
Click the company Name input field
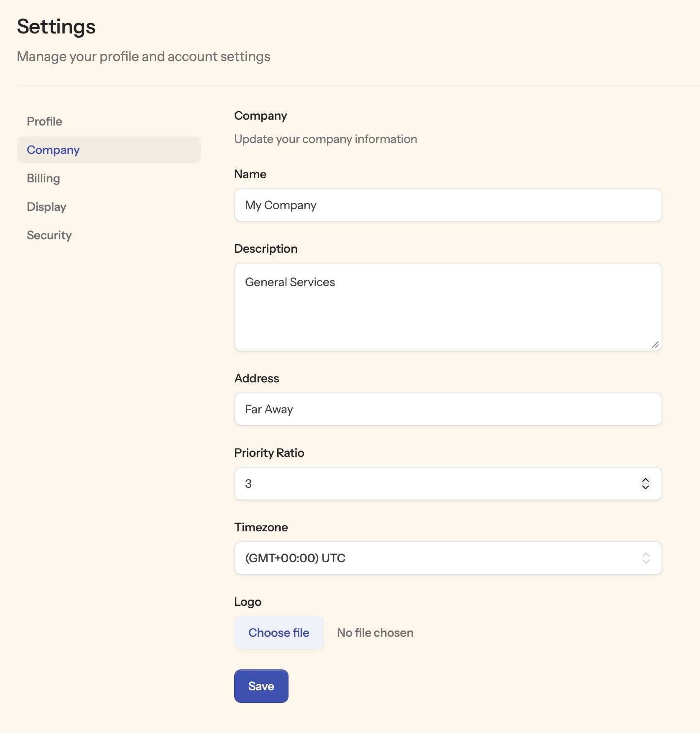tap(448, 205)
